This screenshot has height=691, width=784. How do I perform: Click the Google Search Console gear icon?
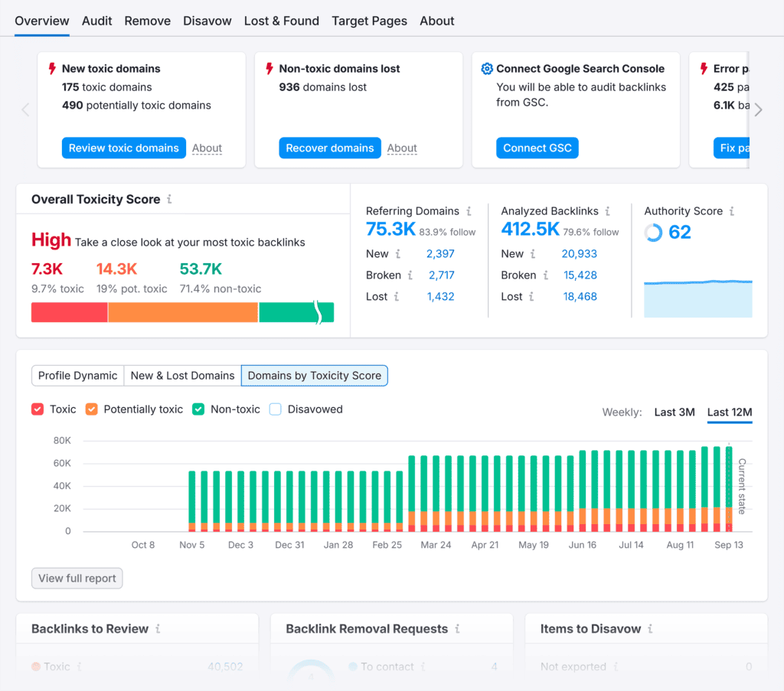click(x=486, y=69)
